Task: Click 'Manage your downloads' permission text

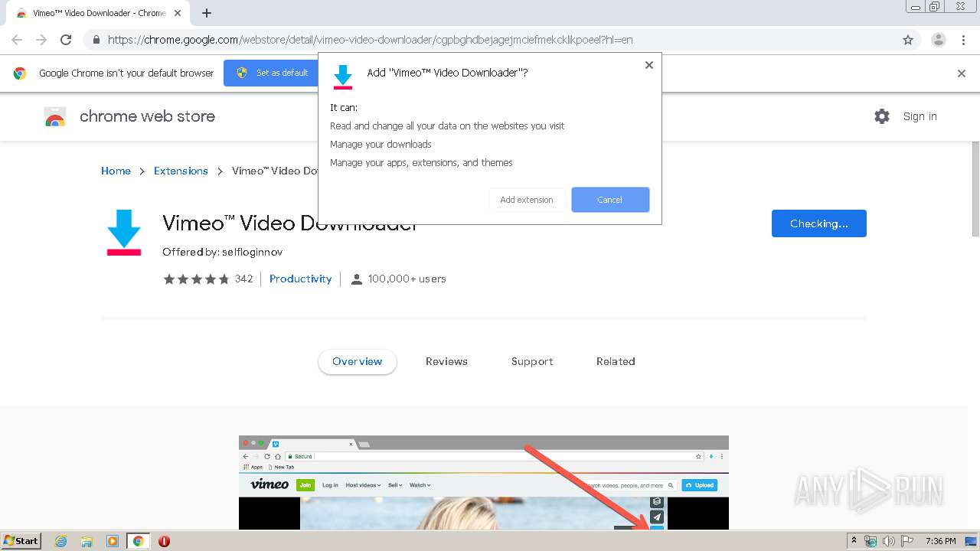Action: click(381, 144)
